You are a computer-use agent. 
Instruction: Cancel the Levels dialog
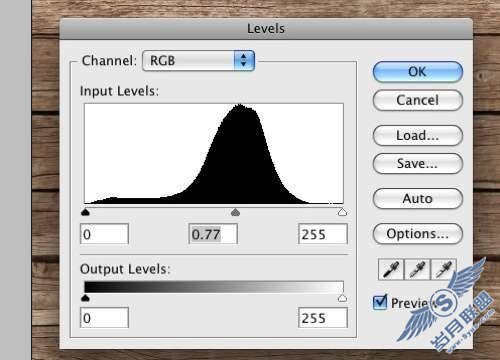[417, 100]
